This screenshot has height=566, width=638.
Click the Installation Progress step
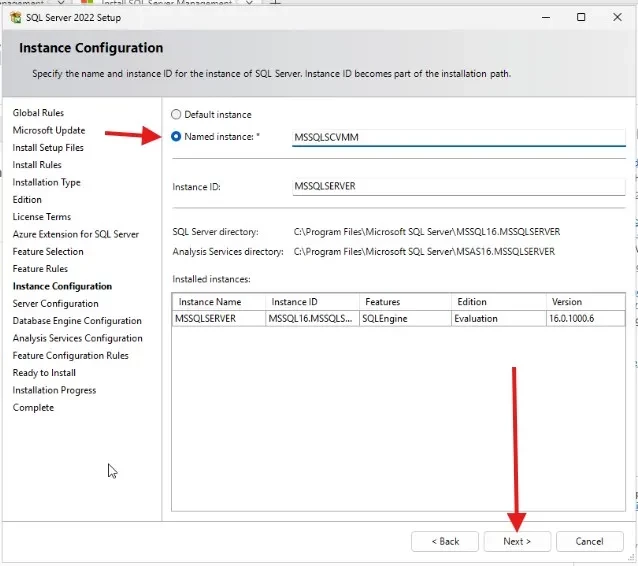(x=54, y=390)
